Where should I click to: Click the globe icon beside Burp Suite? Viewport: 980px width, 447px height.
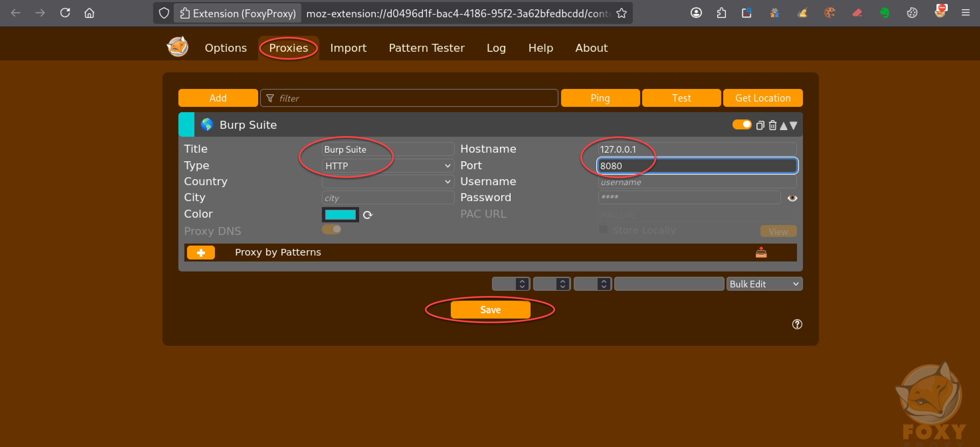(207, 124)
